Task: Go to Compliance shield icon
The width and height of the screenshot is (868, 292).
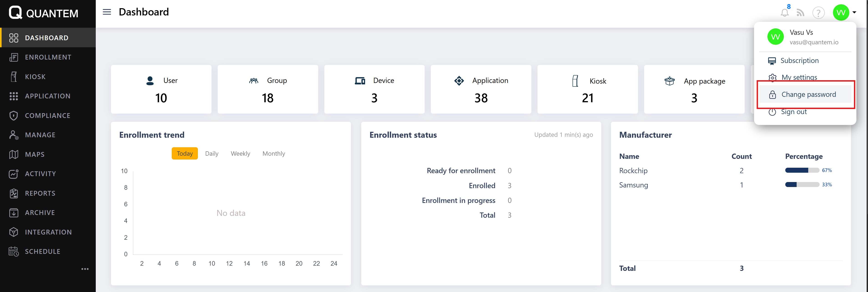Action: pyautogui.click(x=13, y=115)
